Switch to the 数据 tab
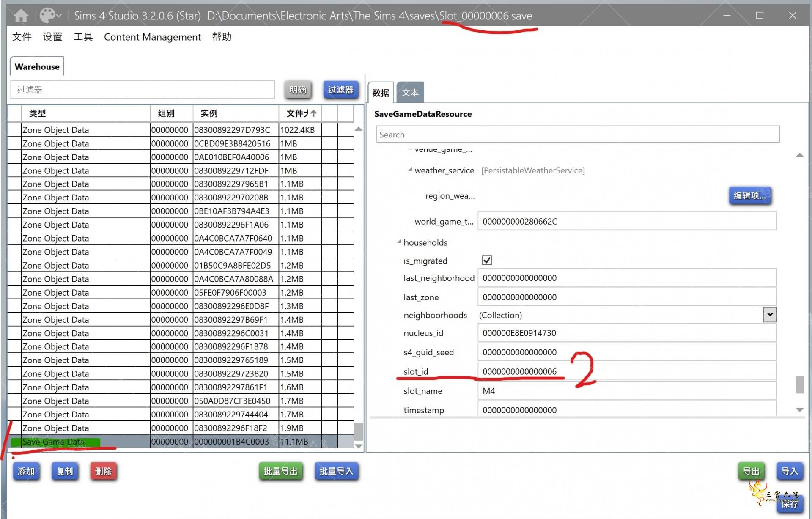The image size is (812, 519). point(381,92)
